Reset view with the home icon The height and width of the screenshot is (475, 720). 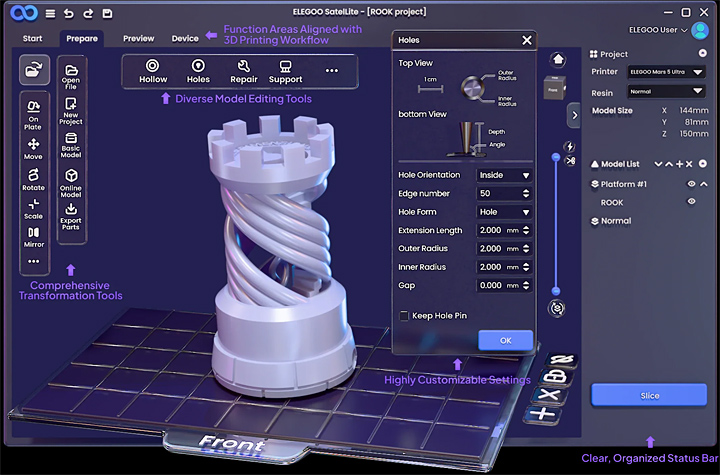pos(558,59)
